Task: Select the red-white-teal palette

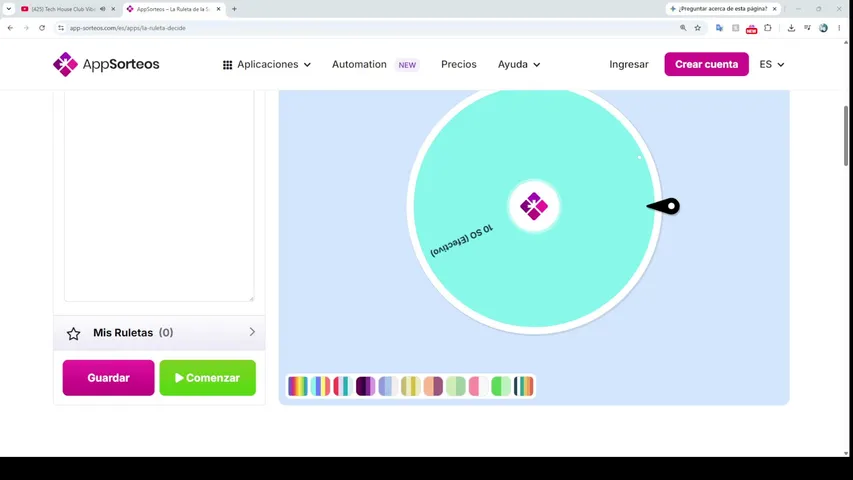Action: click(343, 386)
